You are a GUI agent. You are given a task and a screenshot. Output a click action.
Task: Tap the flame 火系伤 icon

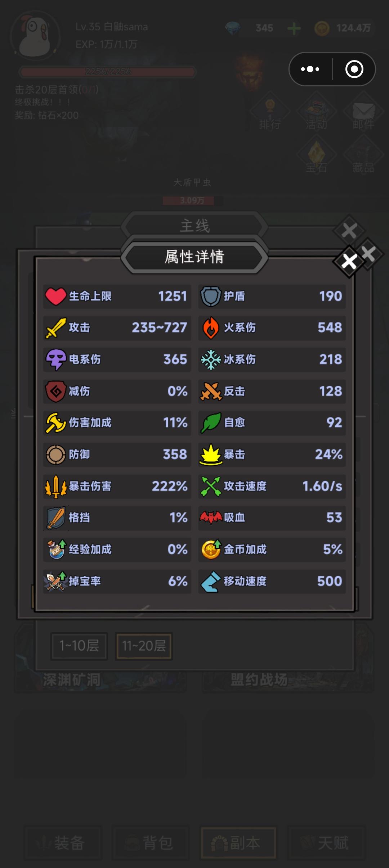[x=210, y=328]
